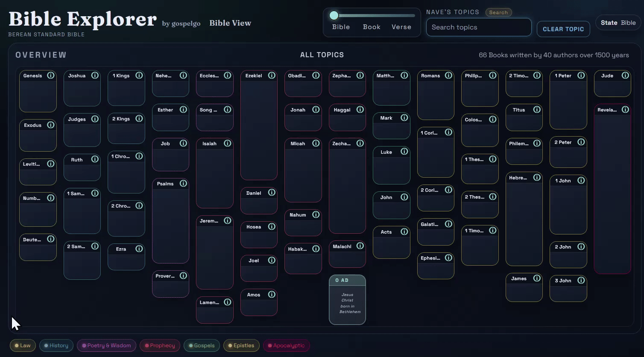Click the Ezekiel info icon
The width and height of the screenshot is (644, 357).
[272, 75]
